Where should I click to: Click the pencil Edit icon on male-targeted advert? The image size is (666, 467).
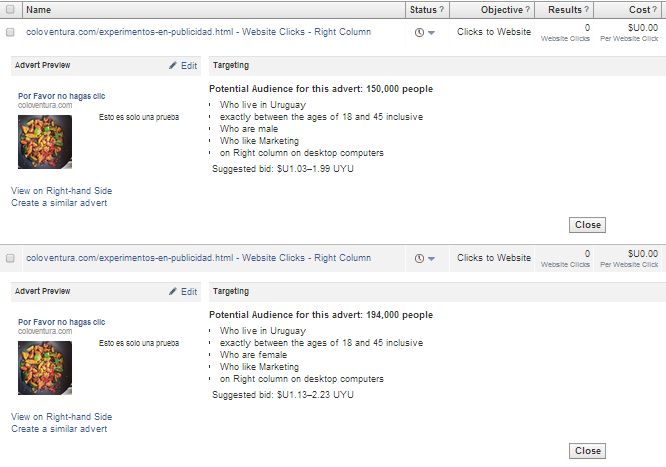click(173, 66)
